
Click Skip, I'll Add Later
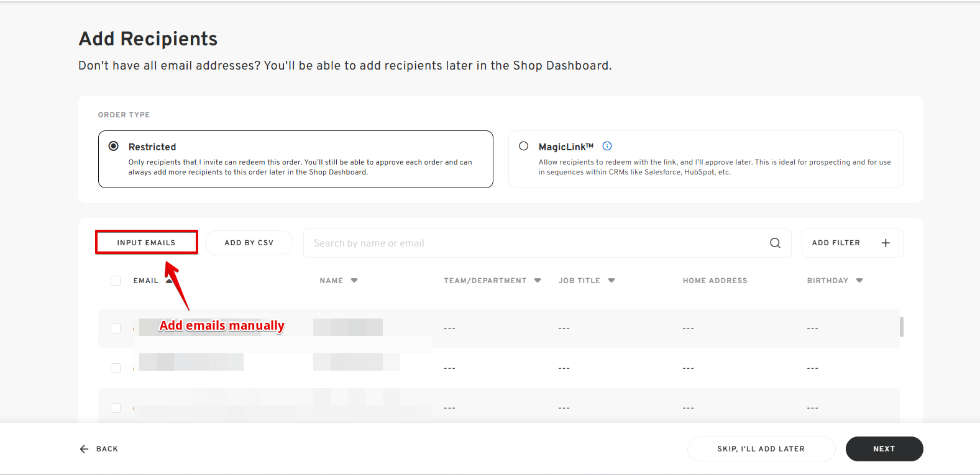(x=761, y=449)
